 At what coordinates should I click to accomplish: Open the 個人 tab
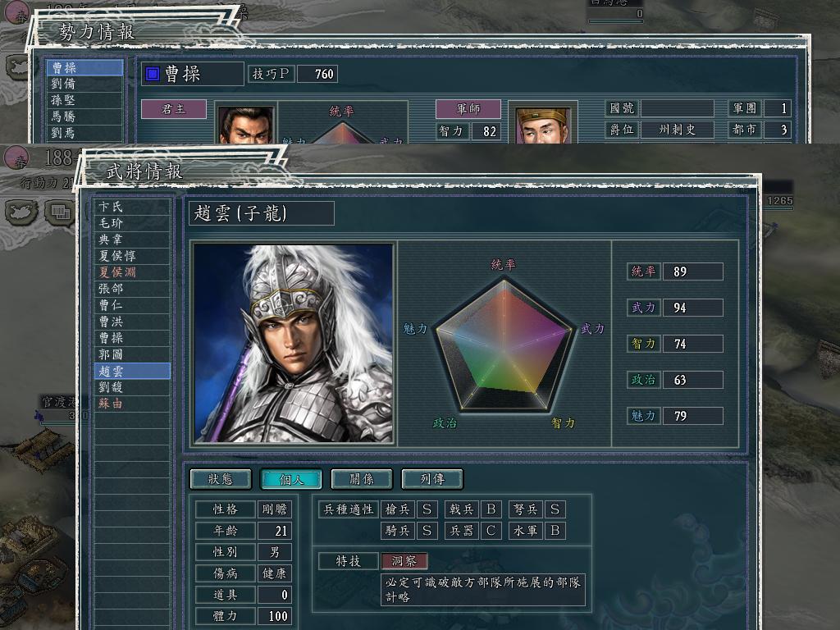point(291,479)
